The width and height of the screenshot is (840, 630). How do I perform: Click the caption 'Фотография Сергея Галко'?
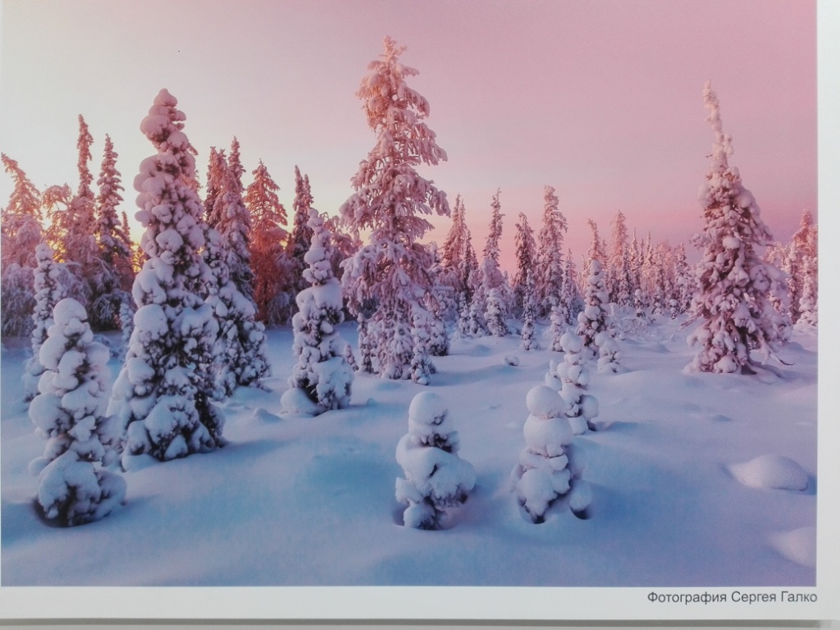click(732, 597)
